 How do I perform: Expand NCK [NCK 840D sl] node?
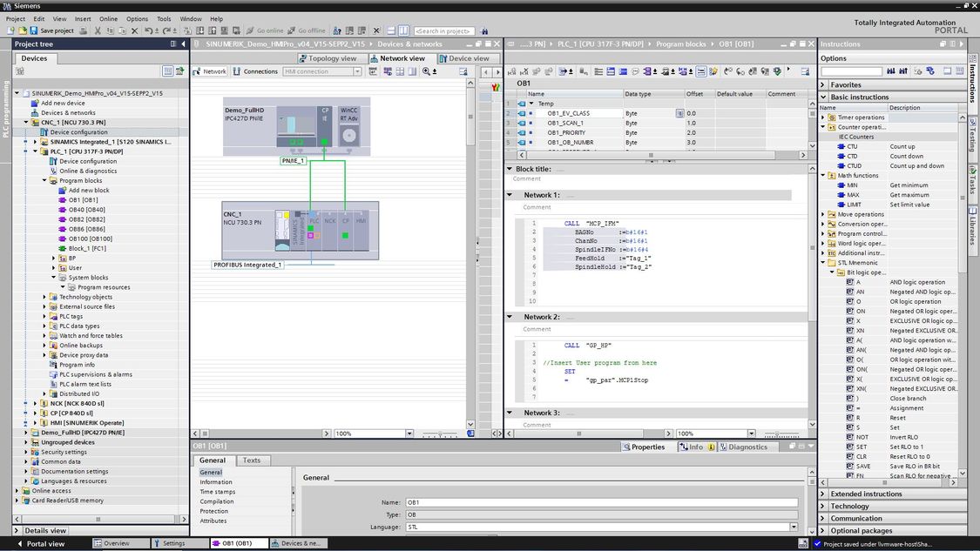[x=35, y=404]
